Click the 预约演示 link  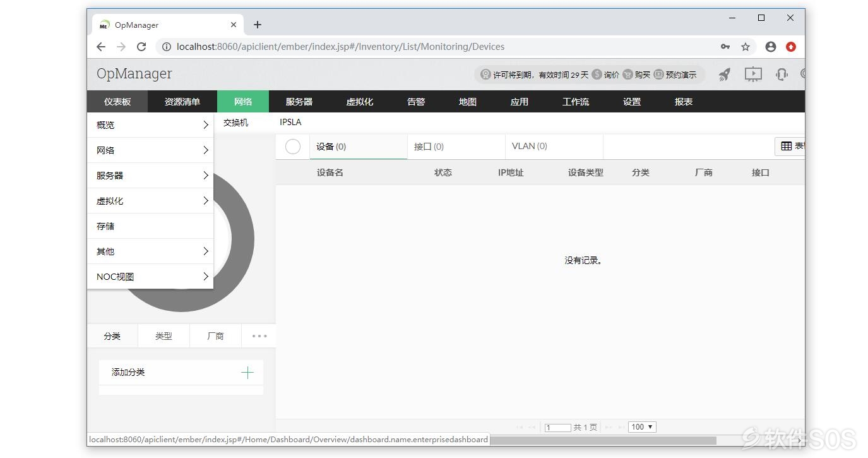pos(681,75)
